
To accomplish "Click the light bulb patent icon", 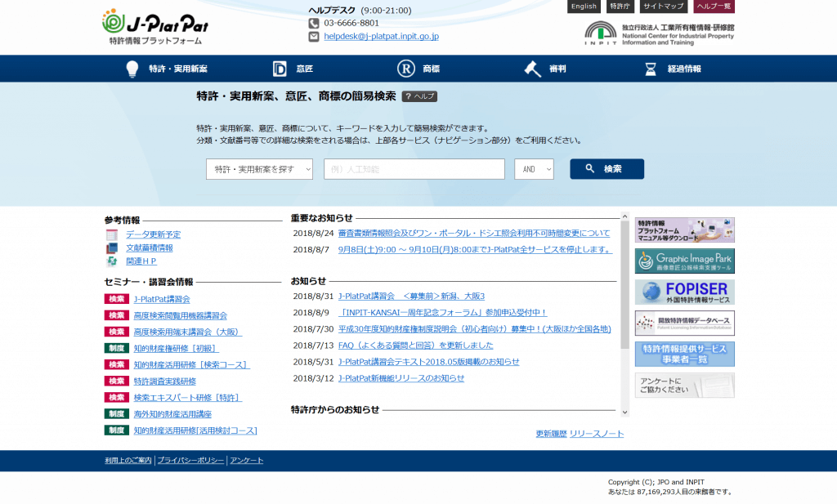I will pos(132,69).
